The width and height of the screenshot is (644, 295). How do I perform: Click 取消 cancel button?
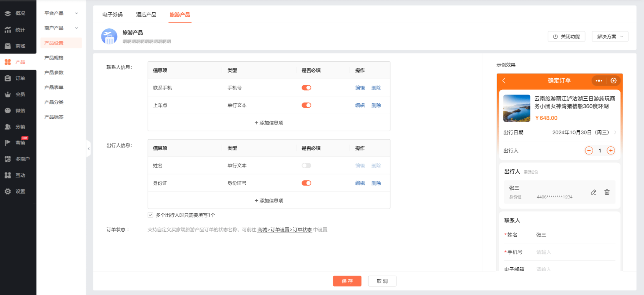(382, 281)
